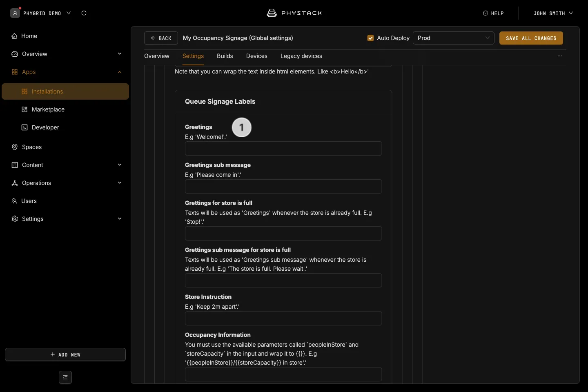The height and width of the screenshot is (392, 588).
Task: Click the Back button
Action: 161,38
